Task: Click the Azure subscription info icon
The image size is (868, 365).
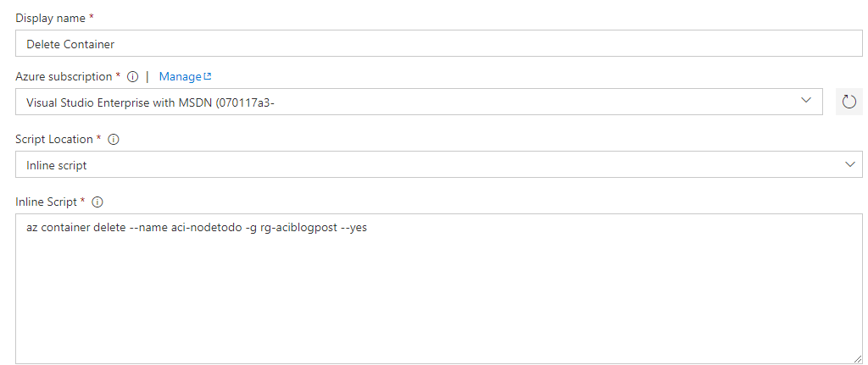Action: pyautogui.click(x=132, y=77)
